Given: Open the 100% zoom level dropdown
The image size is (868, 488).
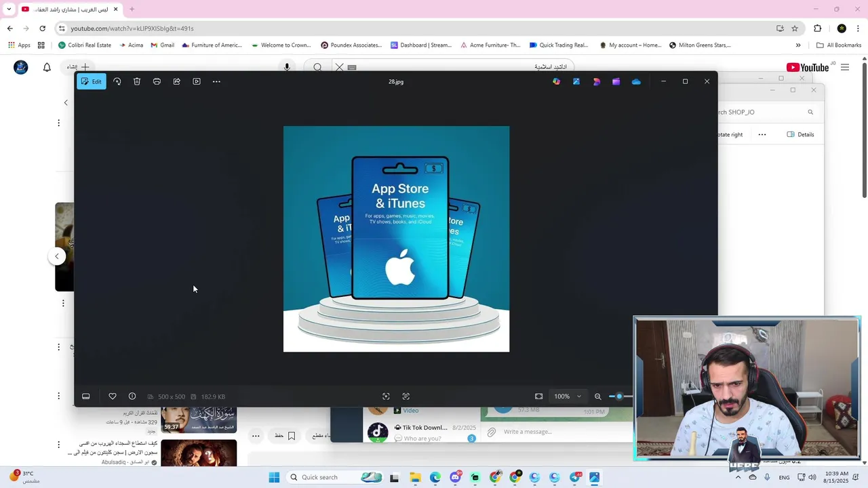Looking at the screenshot, I should point(568,396).
